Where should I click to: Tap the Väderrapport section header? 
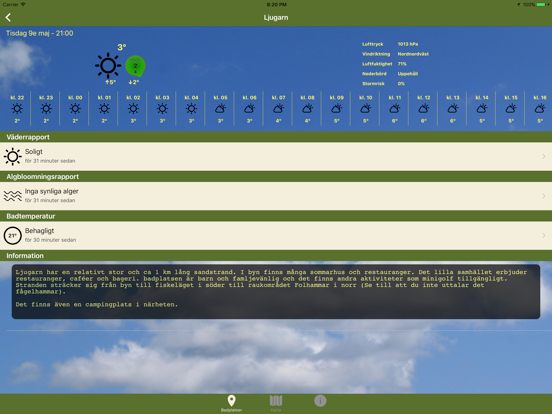(x=276, y=137)
